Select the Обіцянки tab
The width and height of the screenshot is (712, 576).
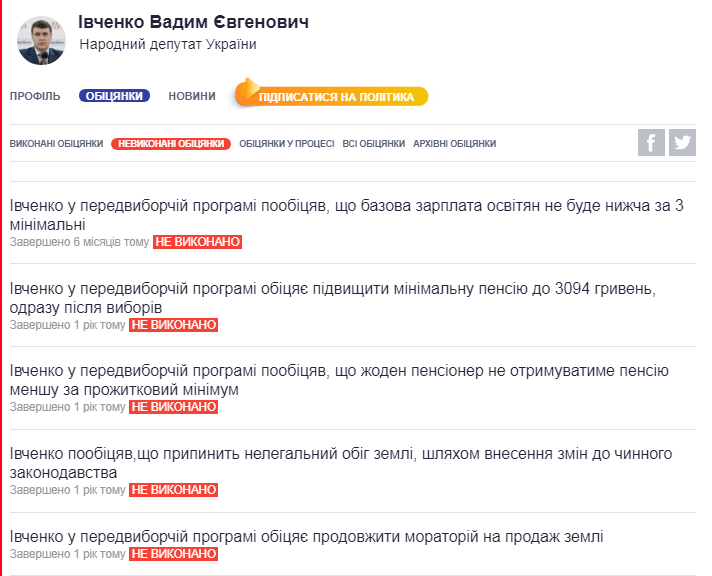pyautogui.click(x=114, y=96)
